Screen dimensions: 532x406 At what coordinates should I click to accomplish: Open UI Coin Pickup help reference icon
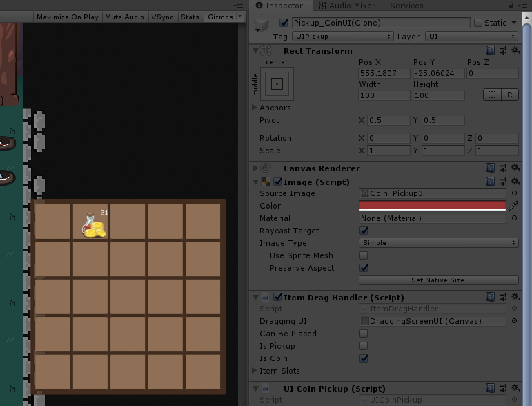(490, 388)
